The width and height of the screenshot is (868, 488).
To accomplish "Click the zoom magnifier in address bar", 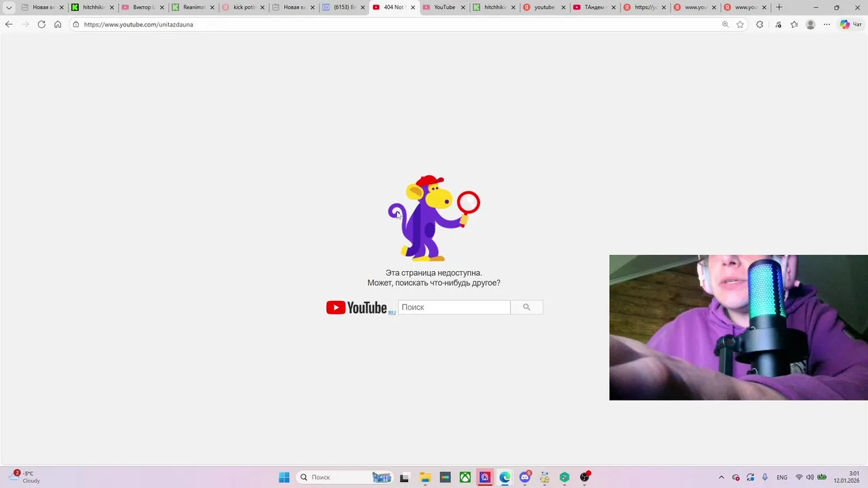I will (x=725, y=24).
